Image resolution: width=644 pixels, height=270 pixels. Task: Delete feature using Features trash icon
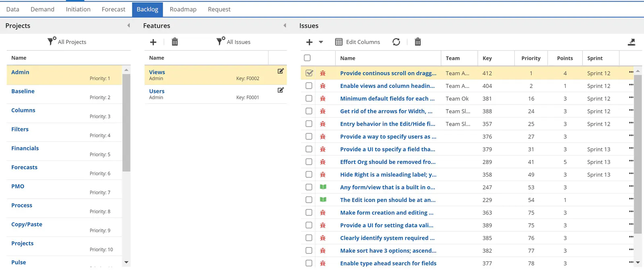(x=175, y=42)
